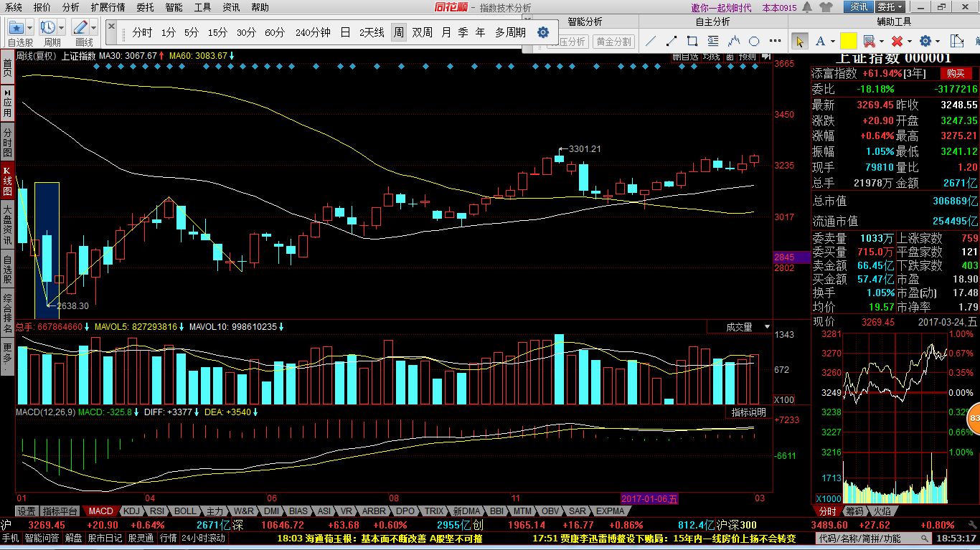This screenshot has height=550, width=980.
Task: Open the 分时图 side tab
Action: click(x=7, y=143)
